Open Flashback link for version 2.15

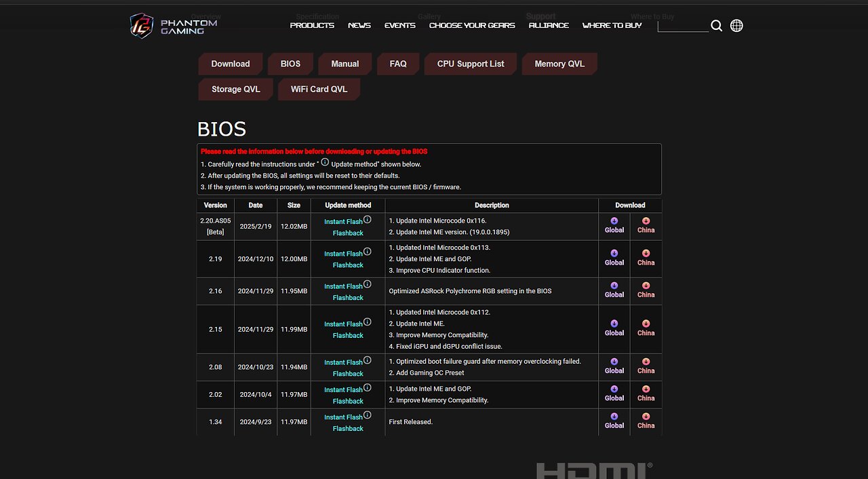point(348,336)
